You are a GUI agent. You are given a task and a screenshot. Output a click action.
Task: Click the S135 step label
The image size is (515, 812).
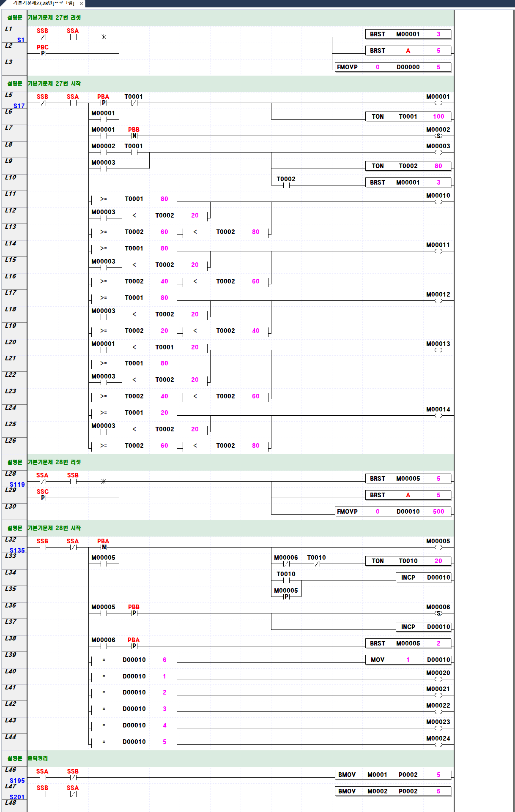tap(17, 550)
